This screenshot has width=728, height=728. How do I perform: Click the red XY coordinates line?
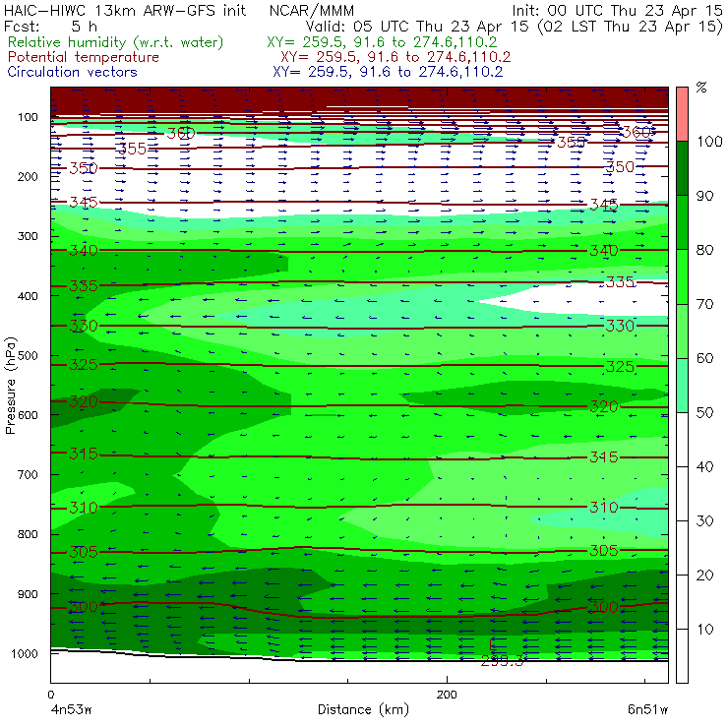coord(395,57)
